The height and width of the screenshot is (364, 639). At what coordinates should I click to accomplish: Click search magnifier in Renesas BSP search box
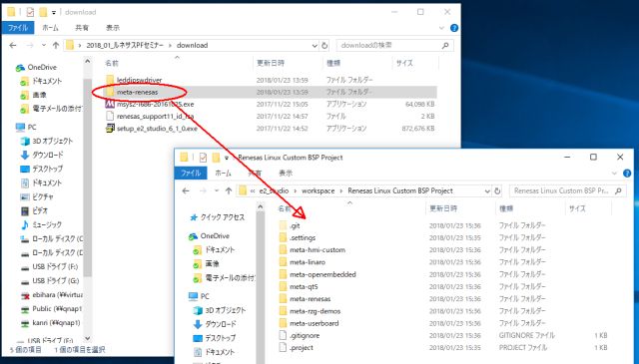coord(618,190)
